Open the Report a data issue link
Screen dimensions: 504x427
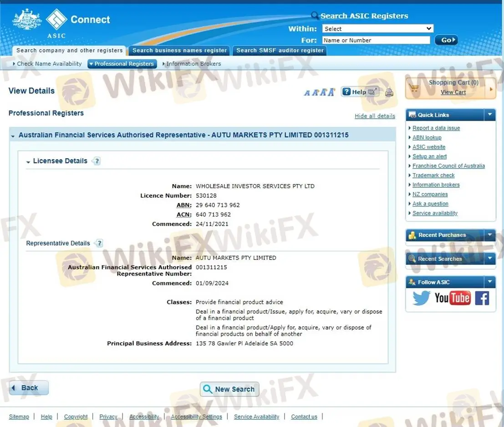(x=436, y=128)
